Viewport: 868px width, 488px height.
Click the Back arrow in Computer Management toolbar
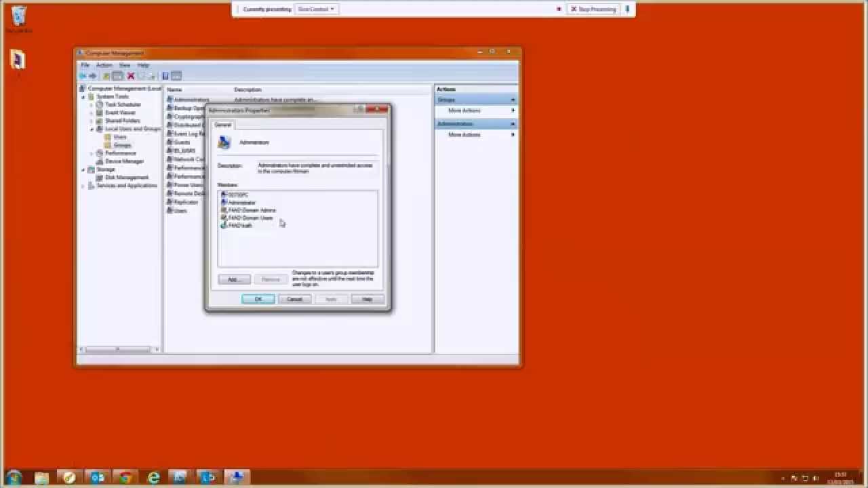[x=83, y=76]
